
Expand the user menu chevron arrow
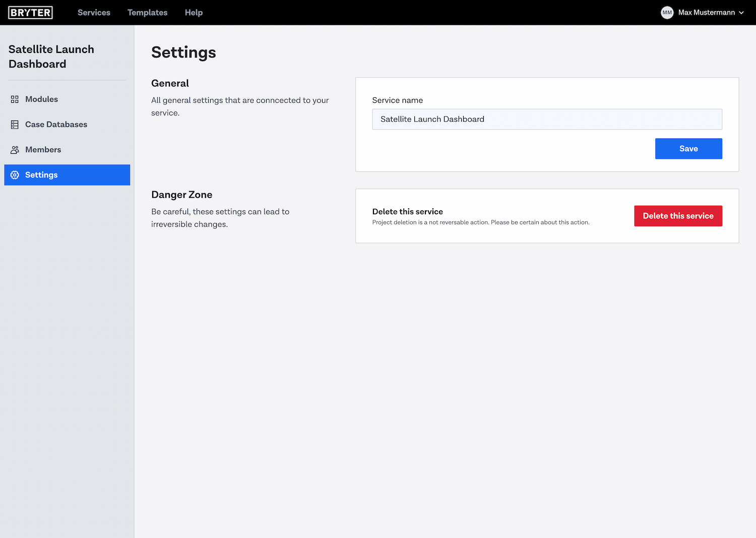coord(741,13)
